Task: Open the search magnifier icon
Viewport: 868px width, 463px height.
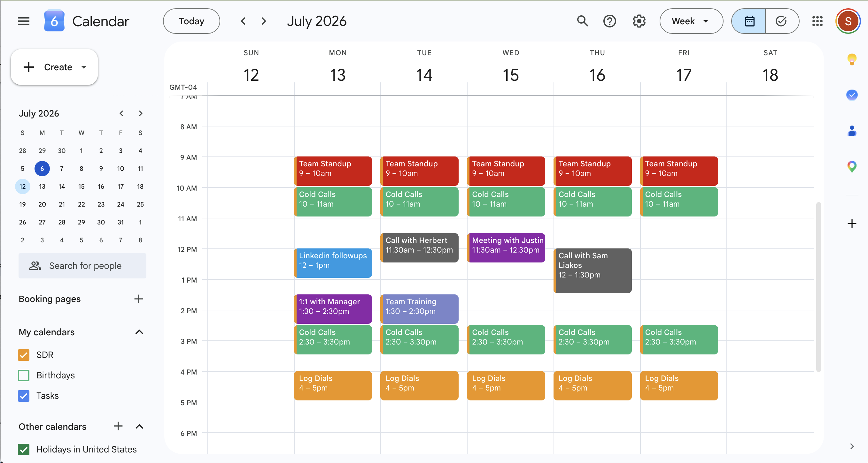Action: tap(582, 21)
